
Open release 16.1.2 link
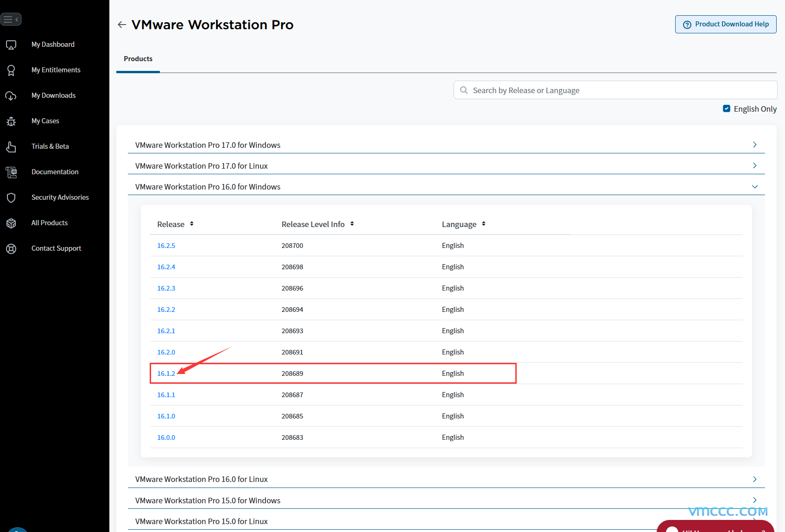[166, 374]
